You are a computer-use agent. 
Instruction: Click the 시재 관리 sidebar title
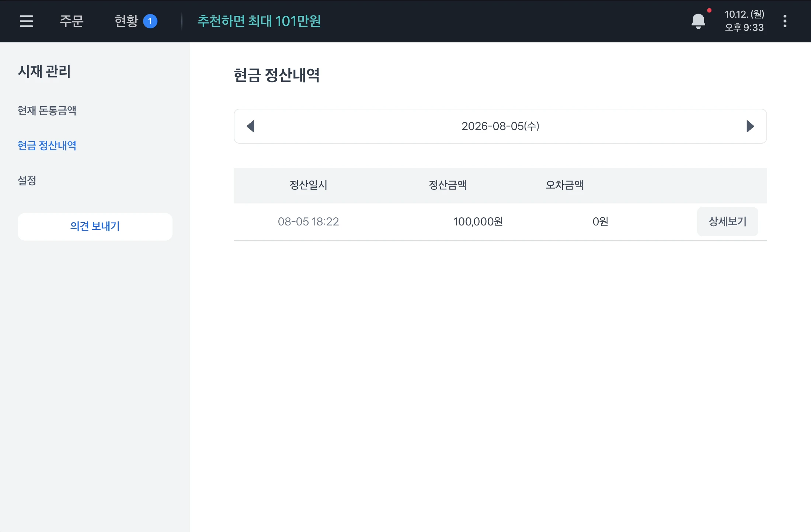click(x=44, y=71)
